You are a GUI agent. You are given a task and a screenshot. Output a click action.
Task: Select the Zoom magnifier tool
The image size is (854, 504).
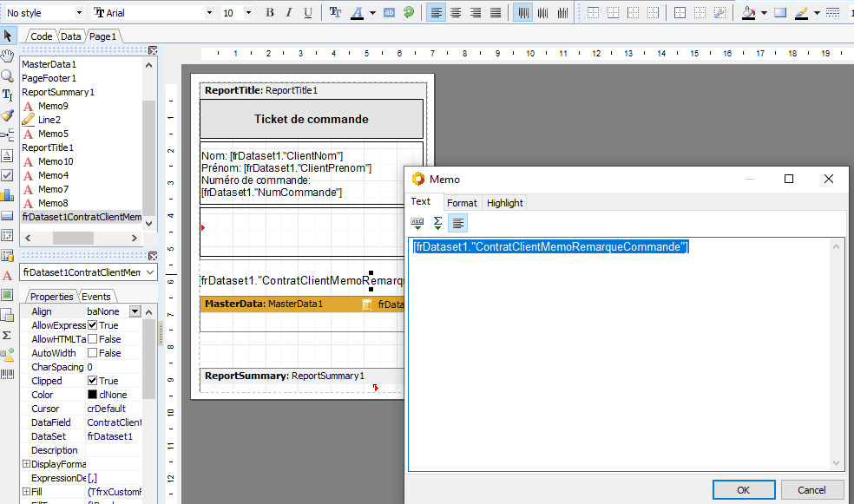point(8,75)
